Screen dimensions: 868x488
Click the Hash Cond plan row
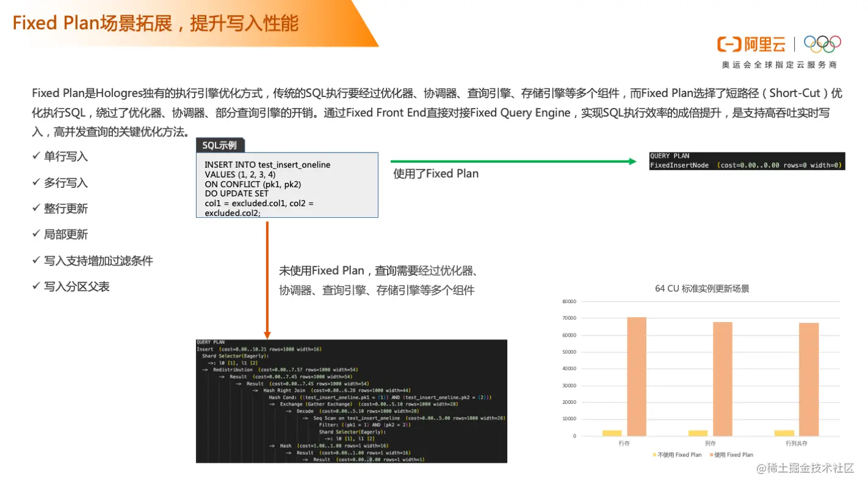[x=380, y=397]
